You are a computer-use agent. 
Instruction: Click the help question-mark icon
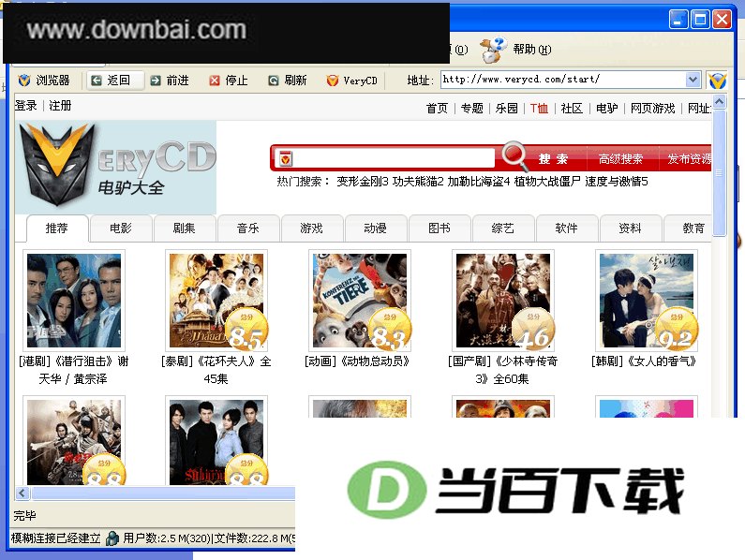[x=494, y=50]
